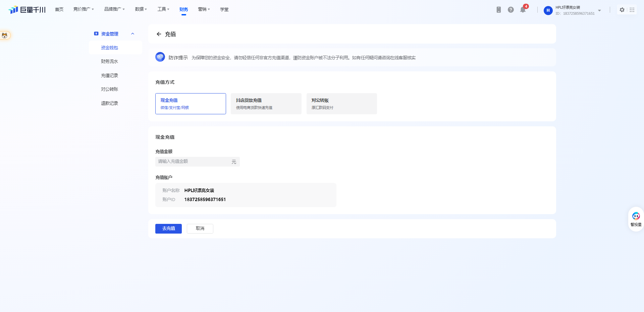
Task: Open the notification bell with badge
Action: tap(523, 10)
